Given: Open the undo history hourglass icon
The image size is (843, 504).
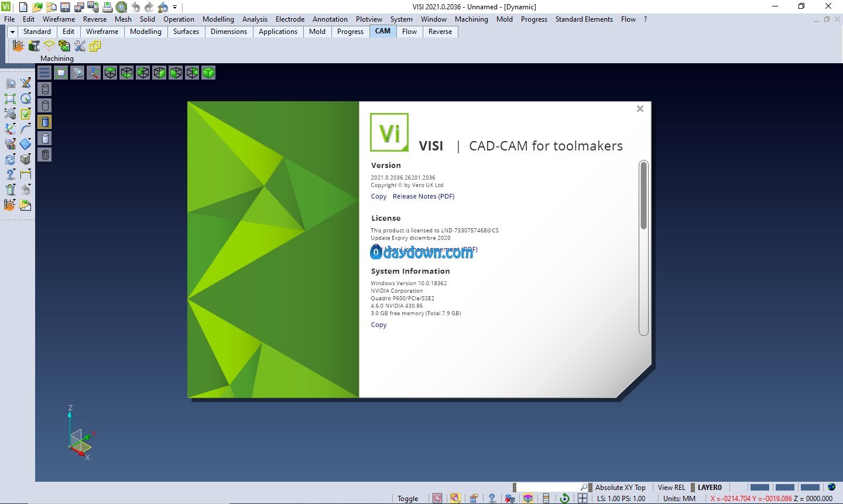Looking at the screenshot, I should [163, 7].
